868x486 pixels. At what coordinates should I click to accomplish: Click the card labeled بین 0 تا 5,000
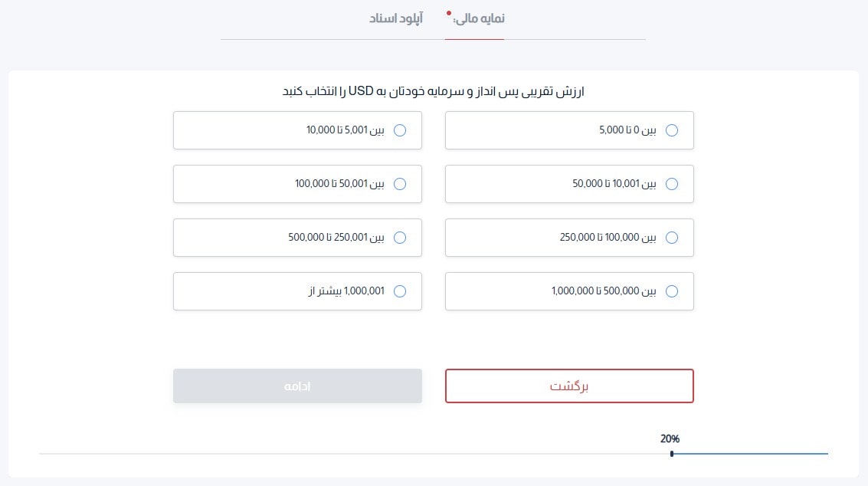coord(569,130)
